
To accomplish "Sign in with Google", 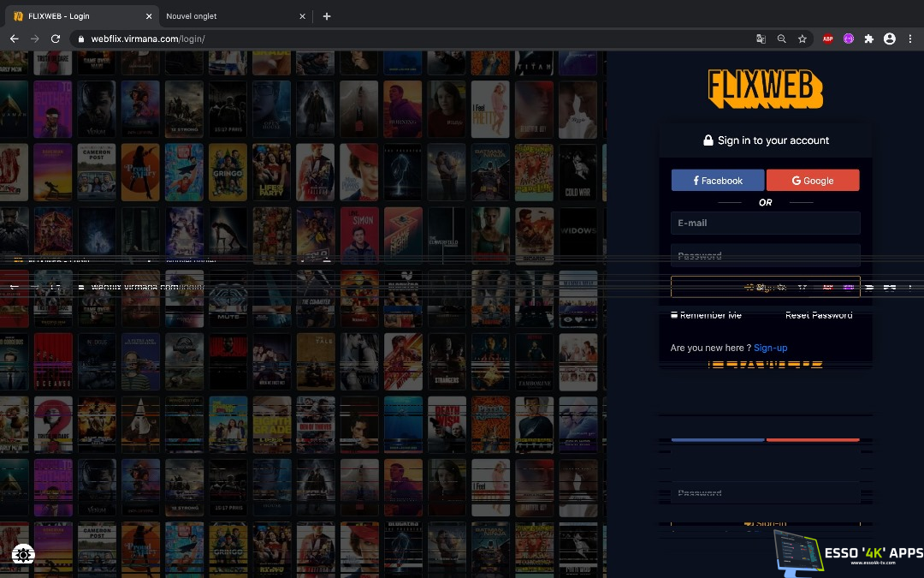I will tap(813, 181).
